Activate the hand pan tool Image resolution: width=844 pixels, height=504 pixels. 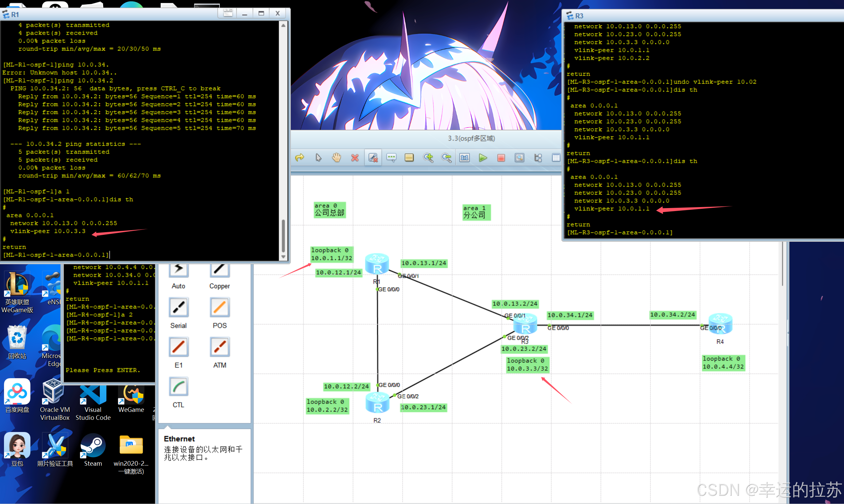click(x=336, y=158)
